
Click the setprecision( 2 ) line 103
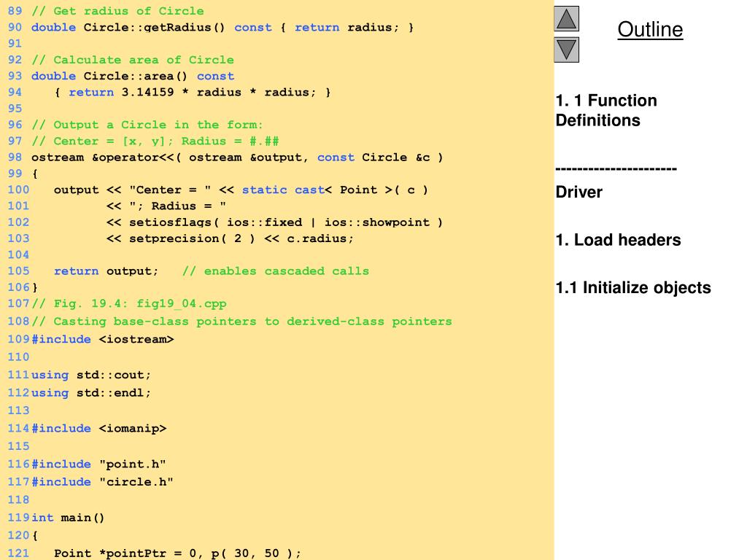click(x=230, y=238)
